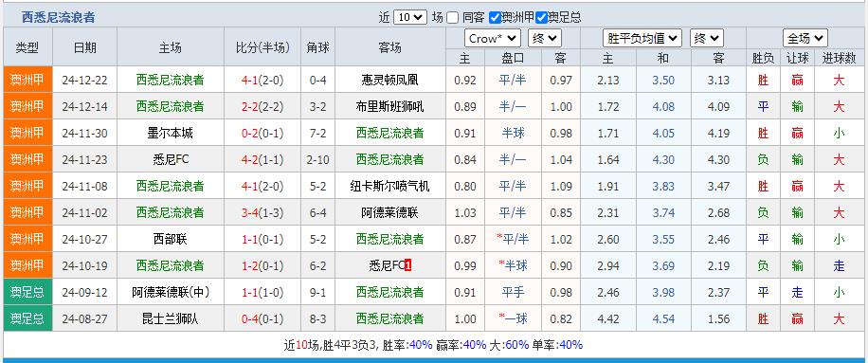Click the 比分(半场) column header
Screen dimensions: 868x363
point(262,47)
